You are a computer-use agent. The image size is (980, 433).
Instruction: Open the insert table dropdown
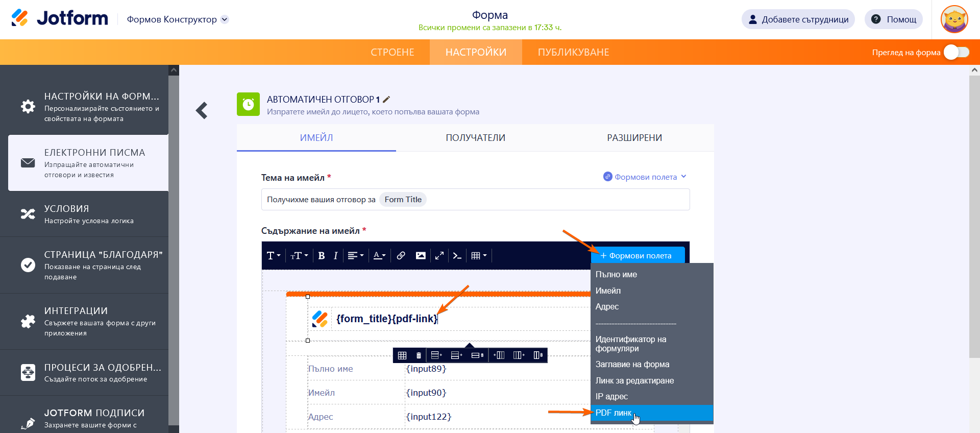tap(479, 255)
